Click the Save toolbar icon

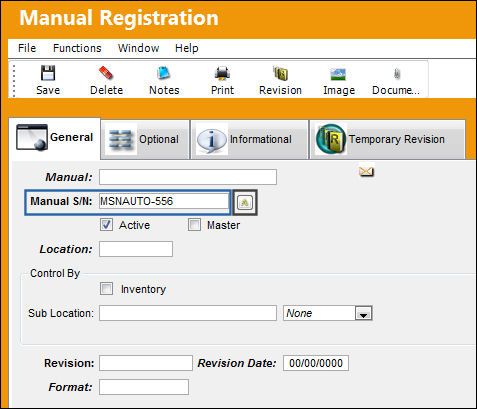click(48, 73)
